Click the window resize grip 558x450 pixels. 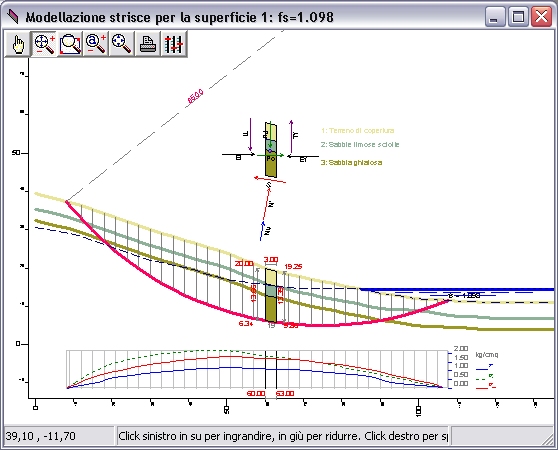tap(547, 439)
